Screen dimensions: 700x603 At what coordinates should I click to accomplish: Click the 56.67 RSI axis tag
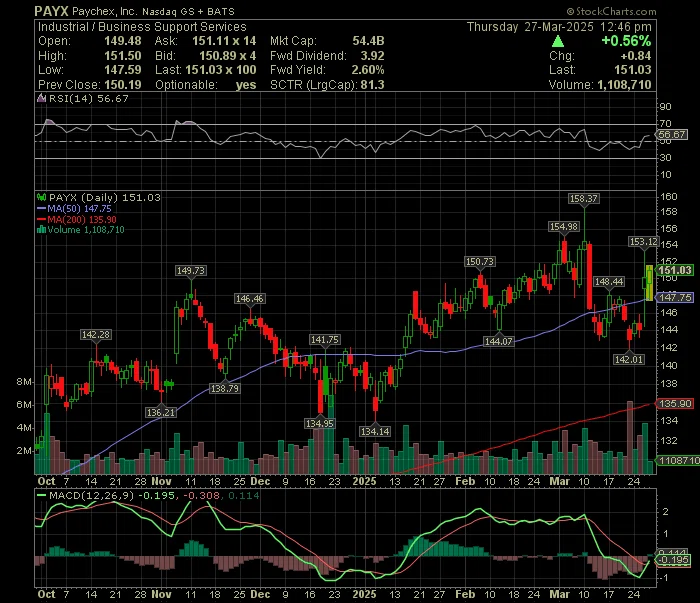pos(671,134)
